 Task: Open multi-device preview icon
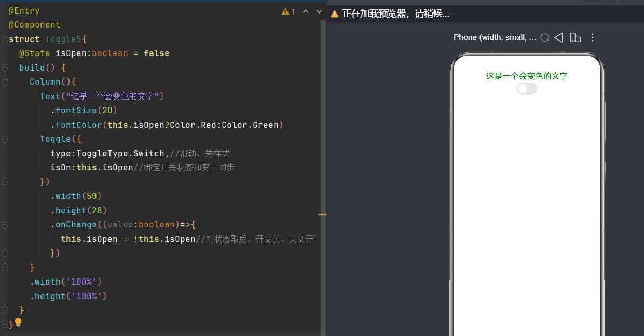pyautogui.click(x=575, y=37)
